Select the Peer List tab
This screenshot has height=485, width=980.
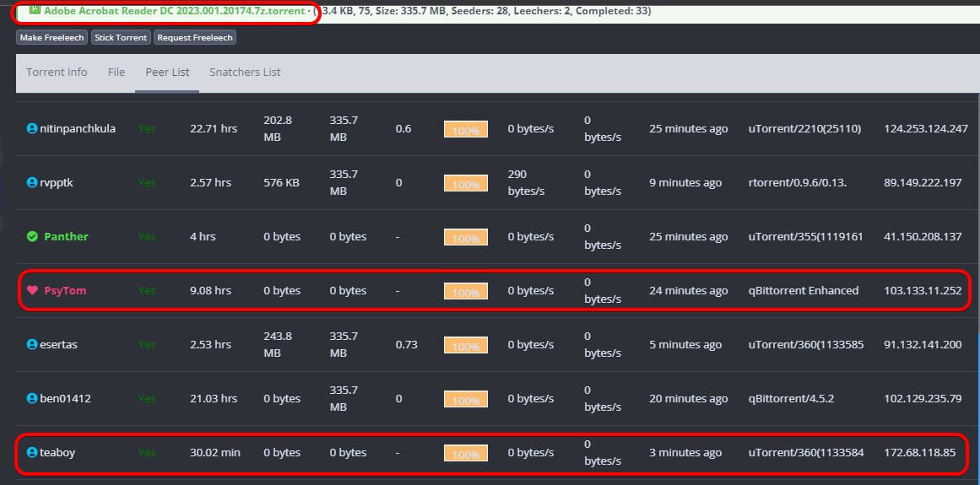pyautogui.click(x=167, y=72)
